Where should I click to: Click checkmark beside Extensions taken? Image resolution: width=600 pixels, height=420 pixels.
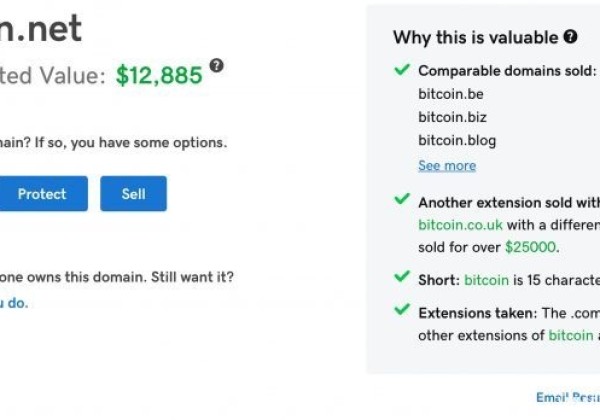(402, 312)
